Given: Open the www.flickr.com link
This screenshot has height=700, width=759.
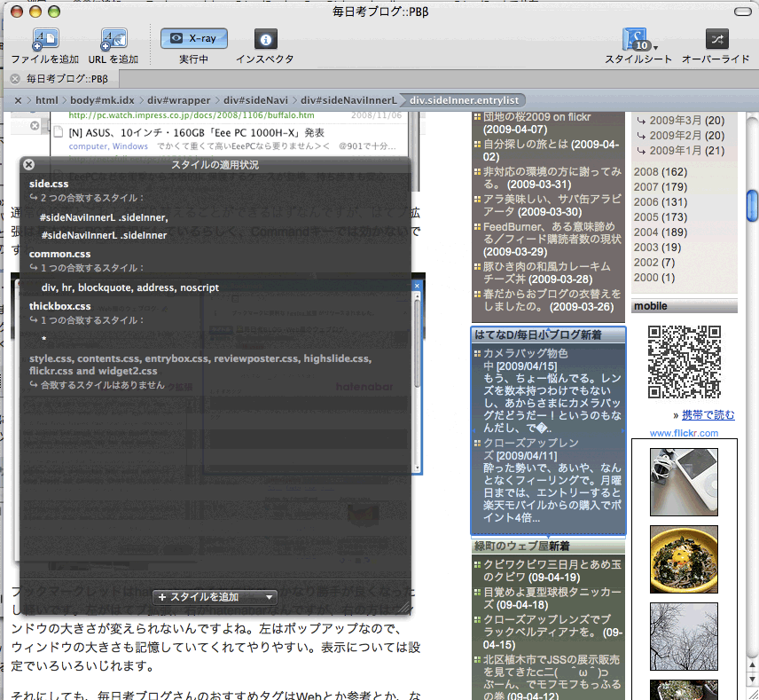Looking at the screenshot, I should 684,433.
